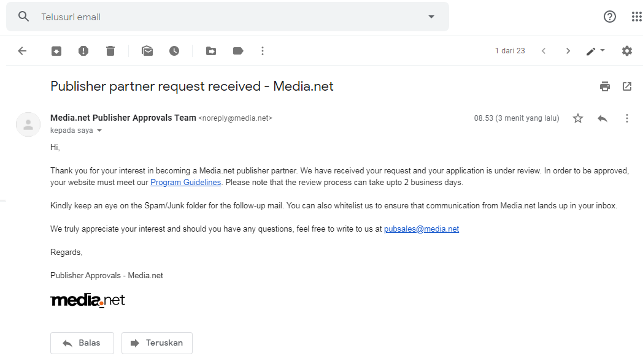The height and width of the screenshot is (364, 643).
Task: Click the media.net logo image
Action: pyautogui.click(x=87, y=300)
